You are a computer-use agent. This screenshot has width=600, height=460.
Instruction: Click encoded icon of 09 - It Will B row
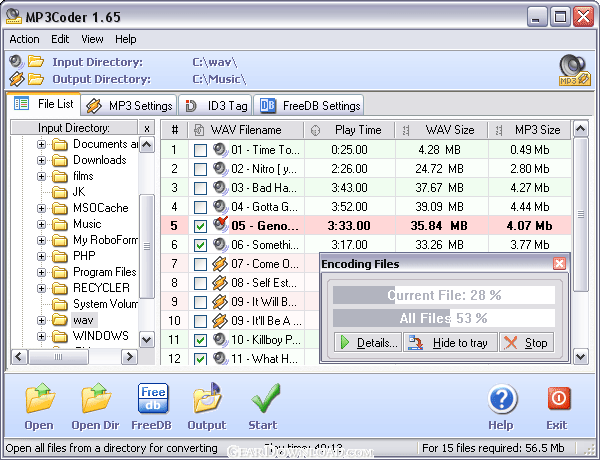[x=220, y=302]
